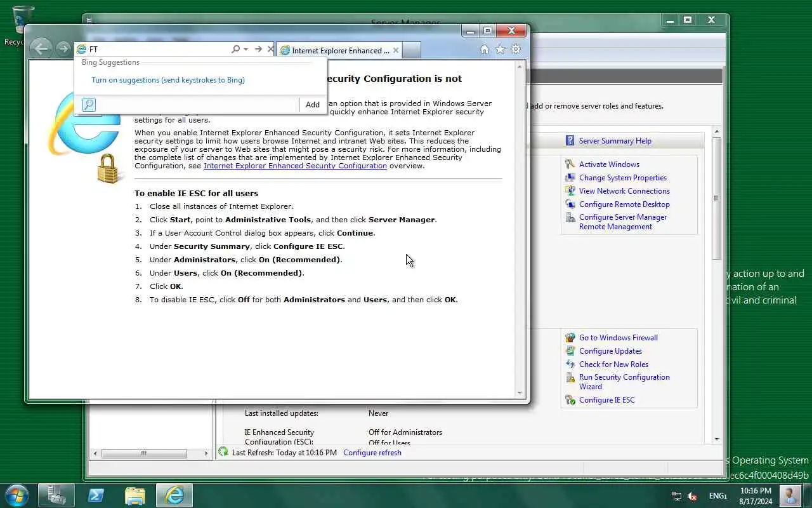The width and height of the screenshot is (812, 508).
Task: Click the up arrow of the IE page scrollbar
Action: pos(520,66)
